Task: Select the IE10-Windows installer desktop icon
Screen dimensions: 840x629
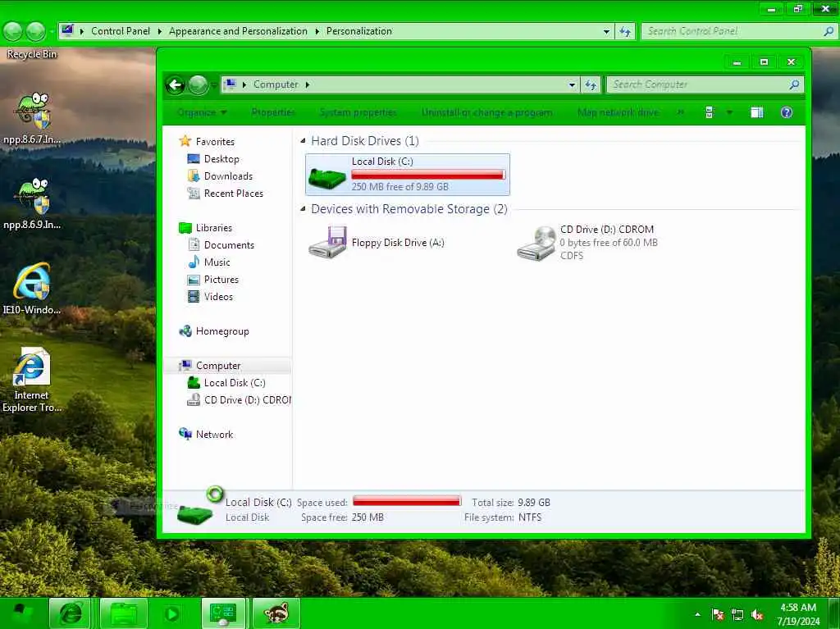Action: click(x=32, y=288)
